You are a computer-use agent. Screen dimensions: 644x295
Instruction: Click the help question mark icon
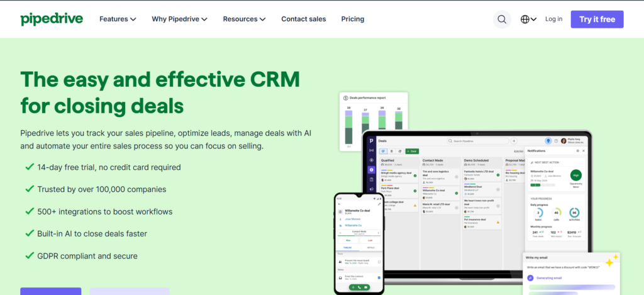[556, 141]
